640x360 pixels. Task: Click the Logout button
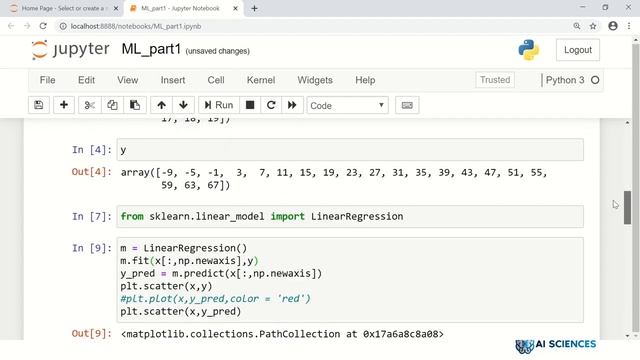tap(578, 50)
